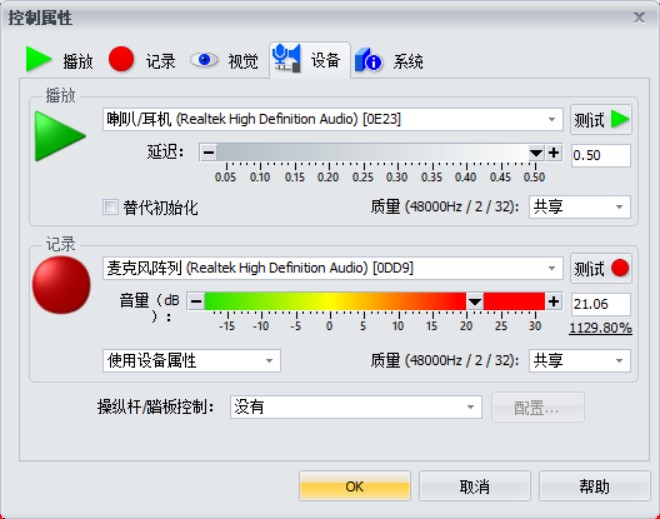Open help with 帮助 button
The image size is (660, 519).
pyautogui.click(x=594, y=486)
